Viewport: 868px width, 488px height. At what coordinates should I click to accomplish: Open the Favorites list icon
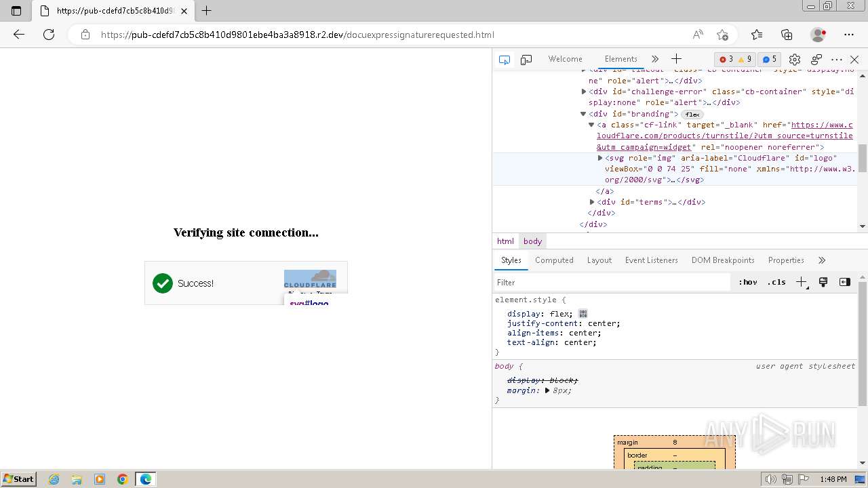[x=757, y=35]
